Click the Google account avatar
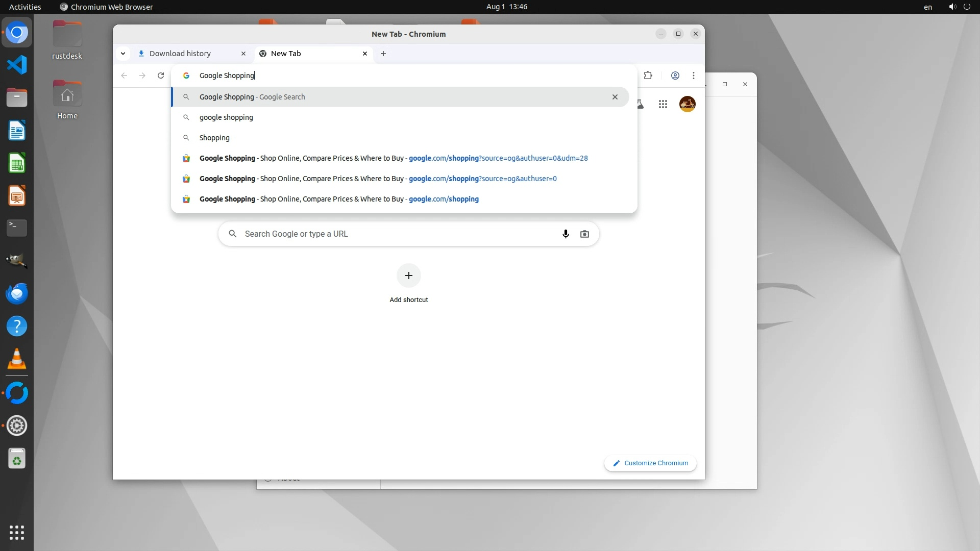The height and width of the screenshot is (551, 980). 687,104
